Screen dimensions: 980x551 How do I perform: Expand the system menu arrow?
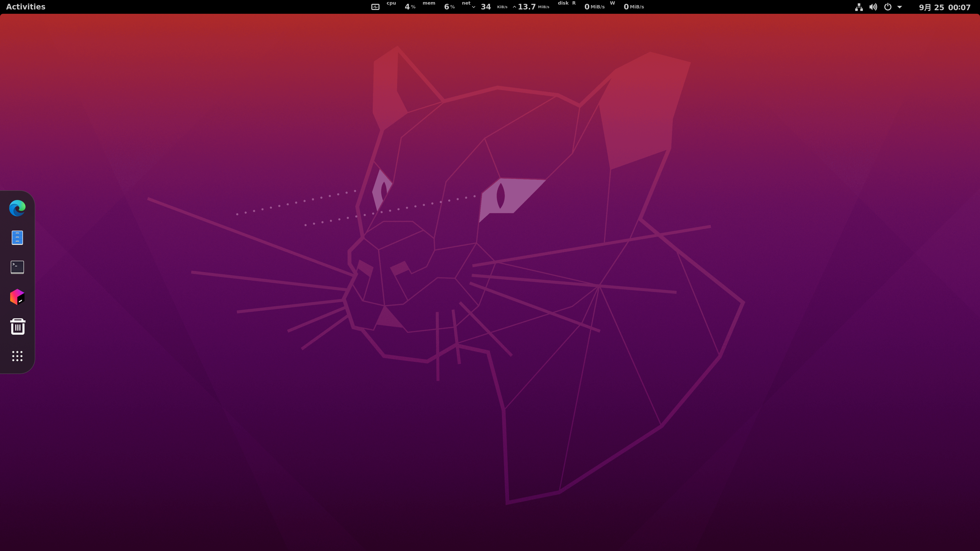[x=900, y=7]
